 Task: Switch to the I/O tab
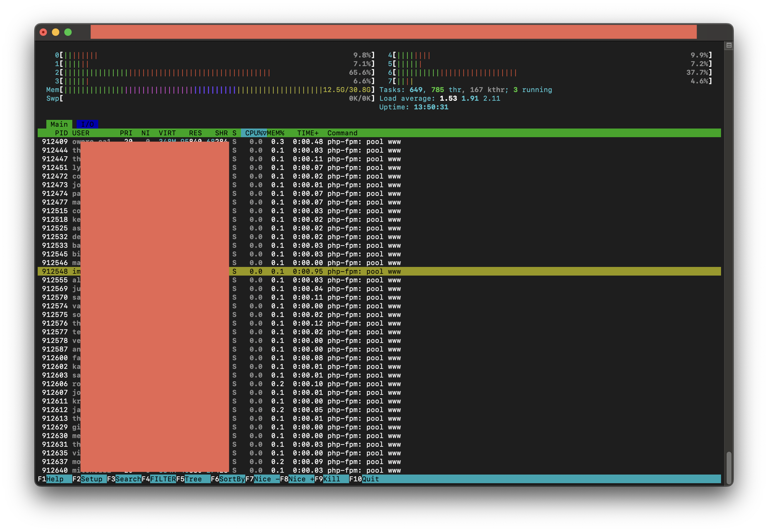pos(87,124)
